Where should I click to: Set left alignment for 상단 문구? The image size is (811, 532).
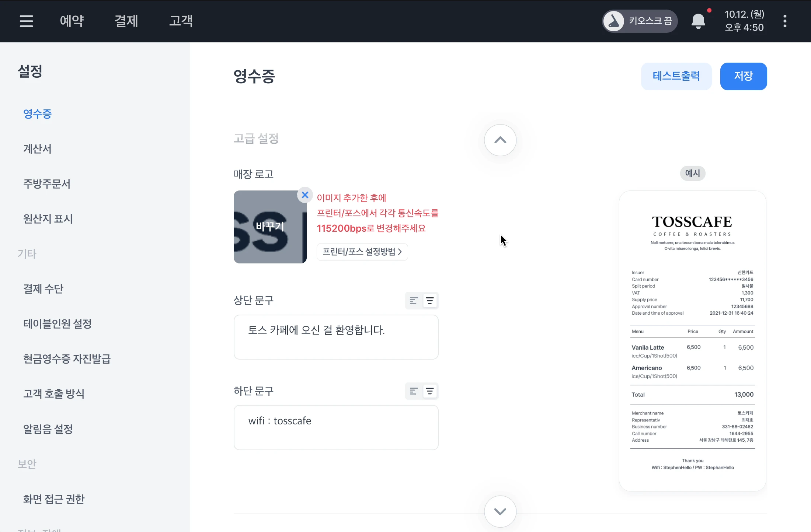(x=414, y=301)
